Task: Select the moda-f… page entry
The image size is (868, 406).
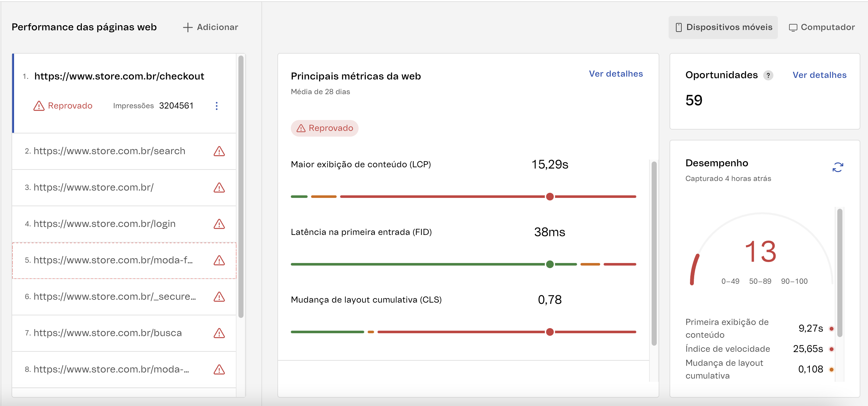Action: 113,260
